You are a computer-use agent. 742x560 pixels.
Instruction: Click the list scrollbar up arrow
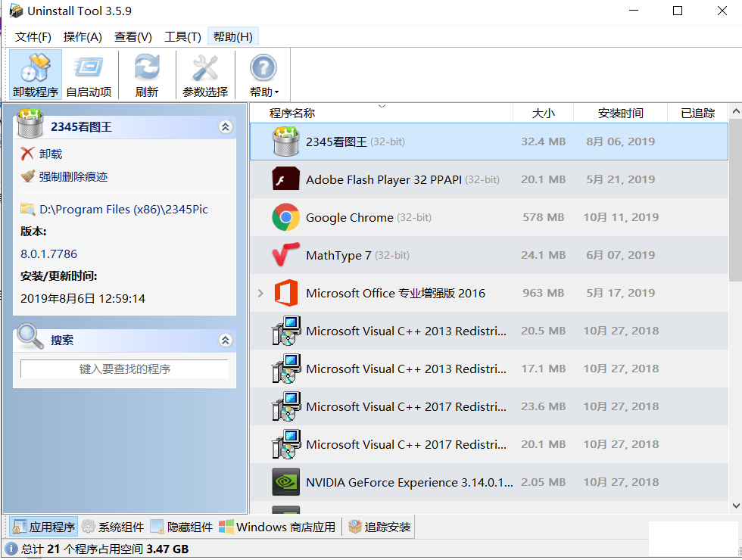[736, 112]
